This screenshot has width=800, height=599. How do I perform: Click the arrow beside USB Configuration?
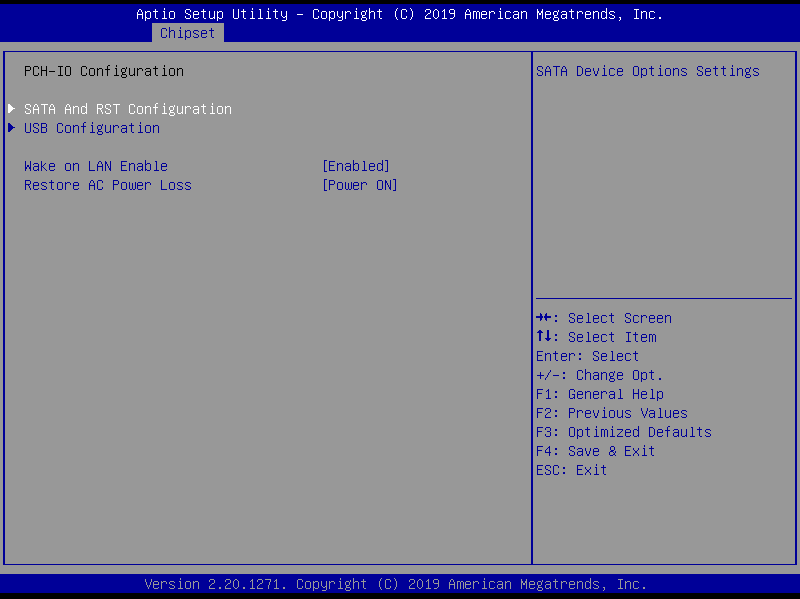[x=12, y=128]
